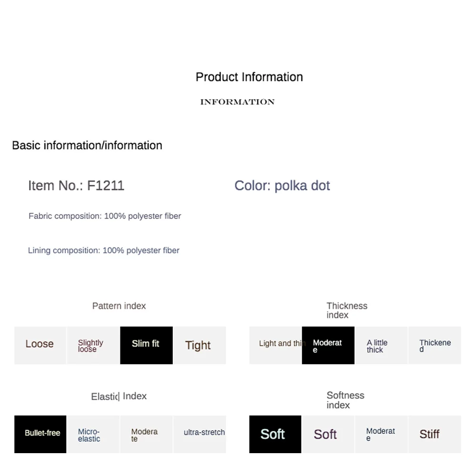
Task: Click the highlighted Bullet-free elastic box
Action: coord(40,434)
